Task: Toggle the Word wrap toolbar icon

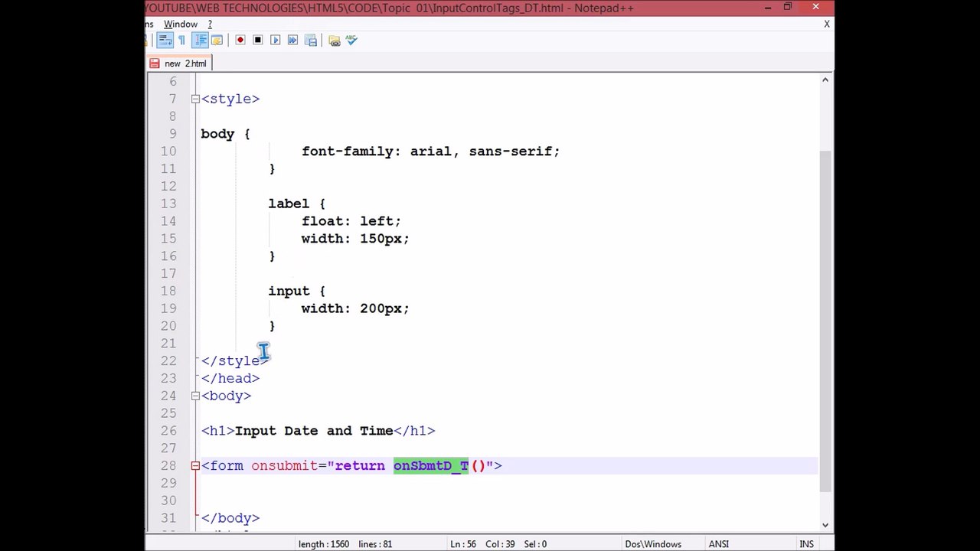Action: coord(165,40)
